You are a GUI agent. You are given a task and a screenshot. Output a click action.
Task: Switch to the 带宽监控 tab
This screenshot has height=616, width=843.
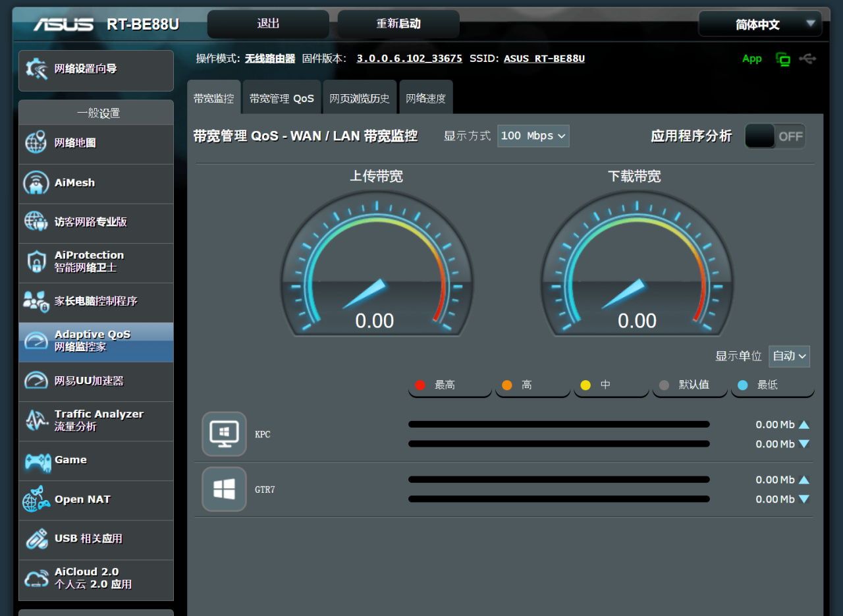point(213,98)
